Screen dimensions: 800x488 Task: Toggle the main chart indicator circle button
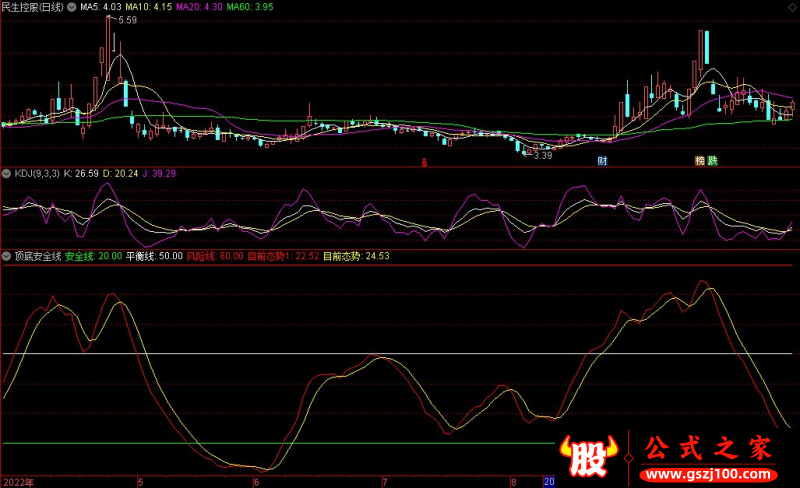click(71, 7)
